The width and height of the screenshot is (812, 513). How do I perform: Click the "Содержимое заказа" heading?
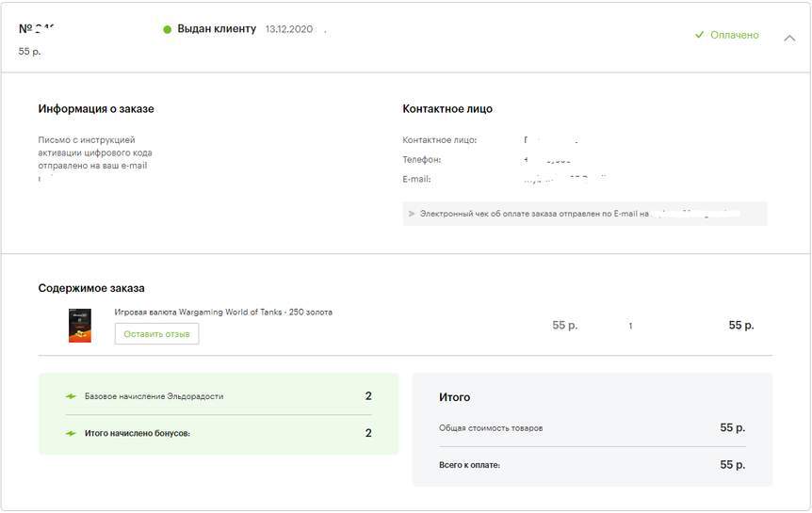[x=91, y=288]
